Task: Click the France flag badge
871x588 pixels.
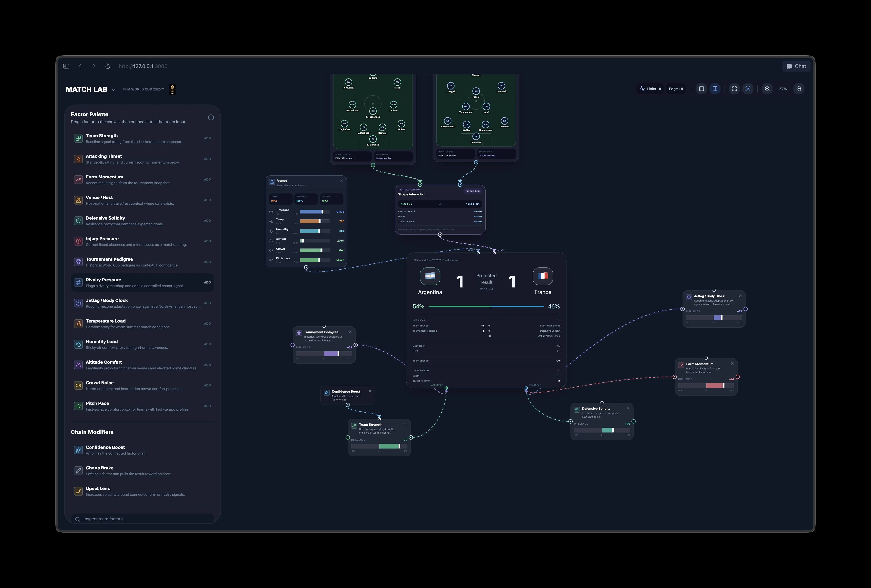Action: pyautogui.click(x=543, y=276)
